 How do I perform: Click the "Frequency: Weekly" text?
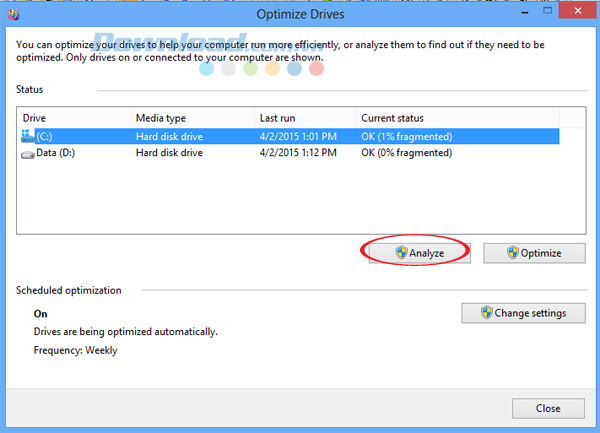75,350
